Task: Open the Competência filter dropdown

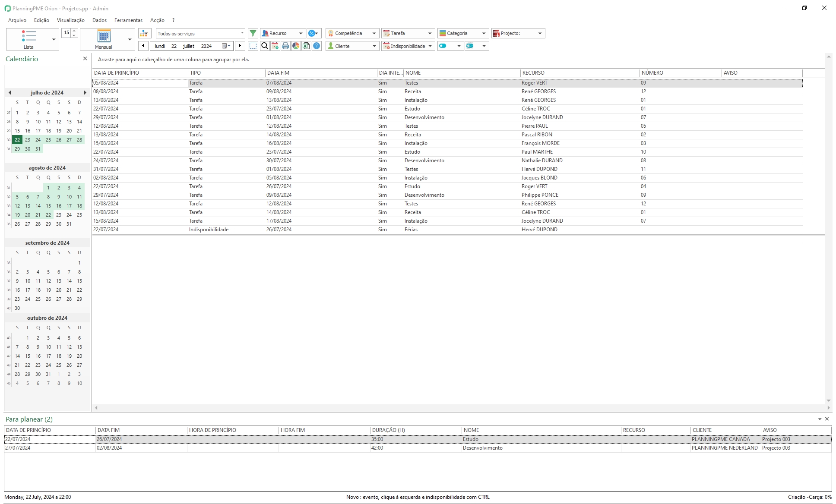Action: 352,33
